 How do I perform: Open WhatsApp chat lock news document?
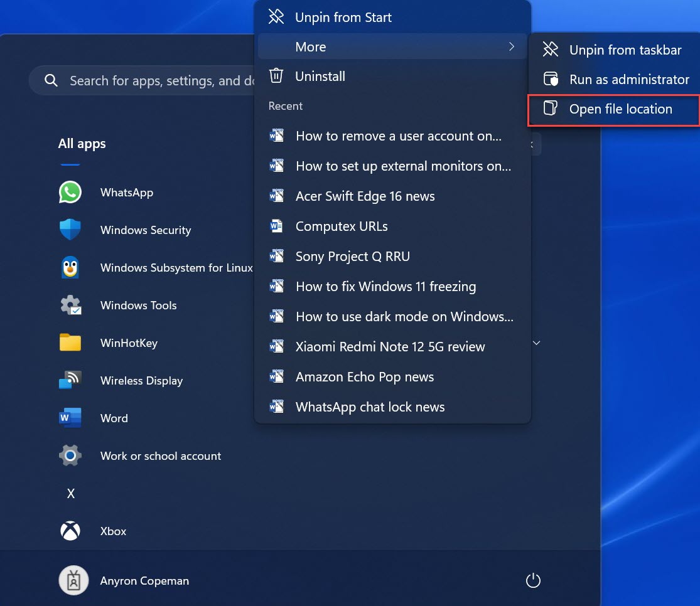point(392,407)
